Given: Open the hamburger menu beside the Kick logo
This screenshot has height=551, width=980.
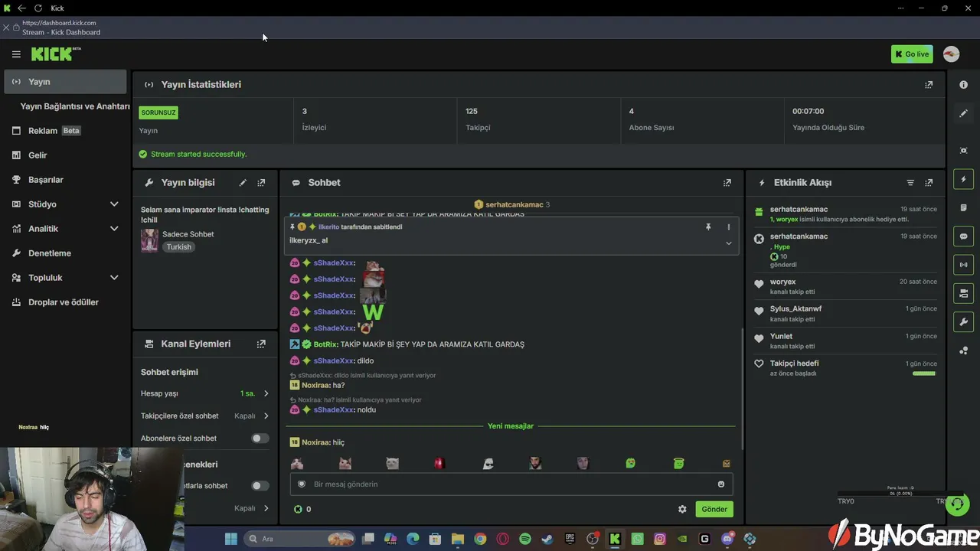Looking at the screenshot, I should tap(16, 54).
